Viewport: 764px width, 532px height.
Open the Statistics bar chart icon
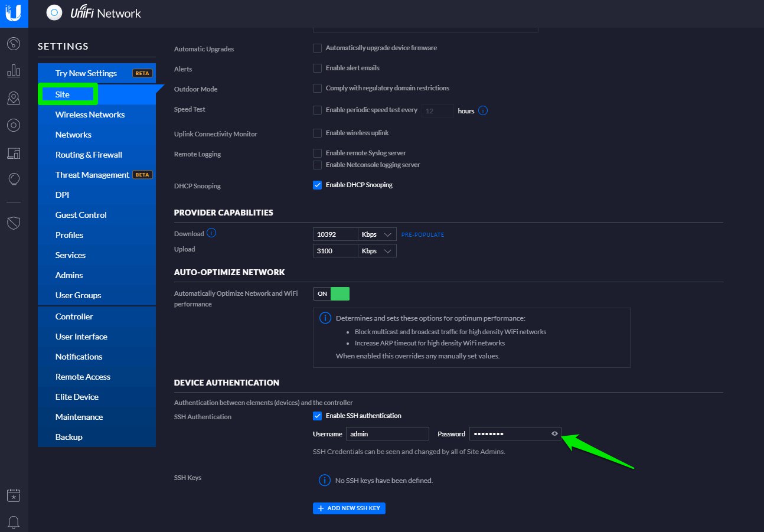14,71
